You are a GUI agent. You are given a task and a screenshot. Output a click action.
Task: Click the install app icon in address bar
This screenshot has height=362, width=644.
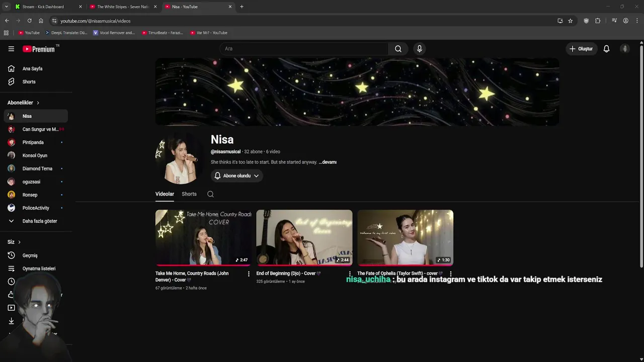tap(560, 21)
